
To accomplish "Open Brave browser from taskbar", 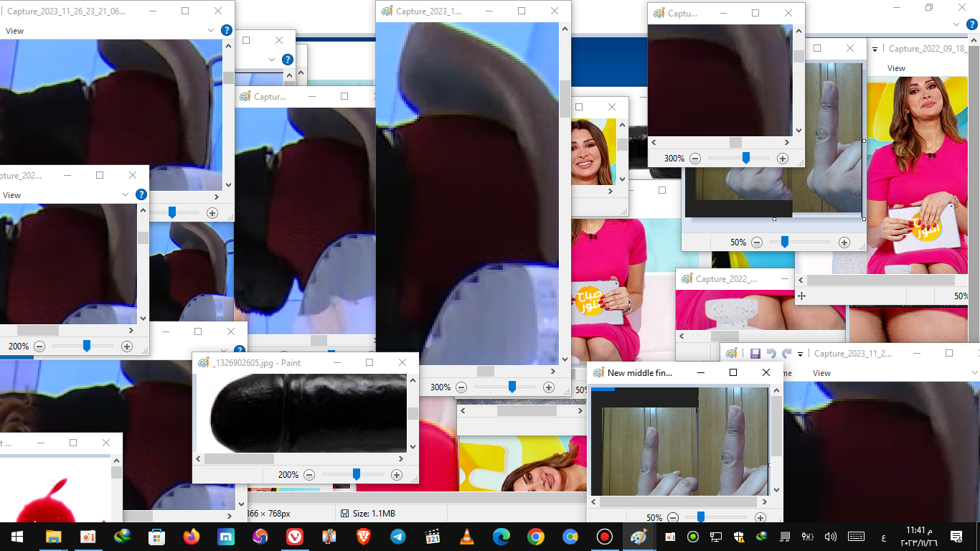I will [x=363, y=537].
